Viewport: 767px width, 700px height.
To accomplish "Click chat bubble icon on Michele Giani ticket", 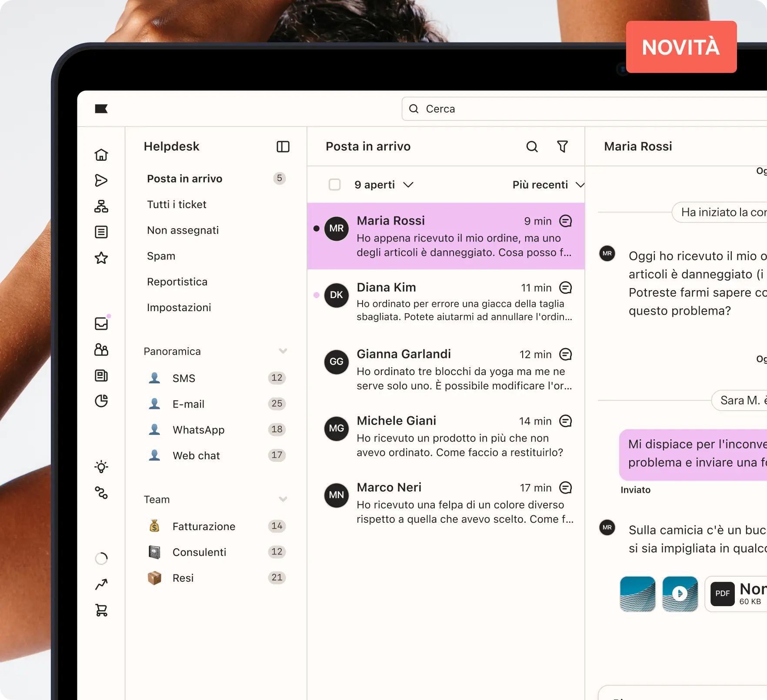I will tap(565, 421).
